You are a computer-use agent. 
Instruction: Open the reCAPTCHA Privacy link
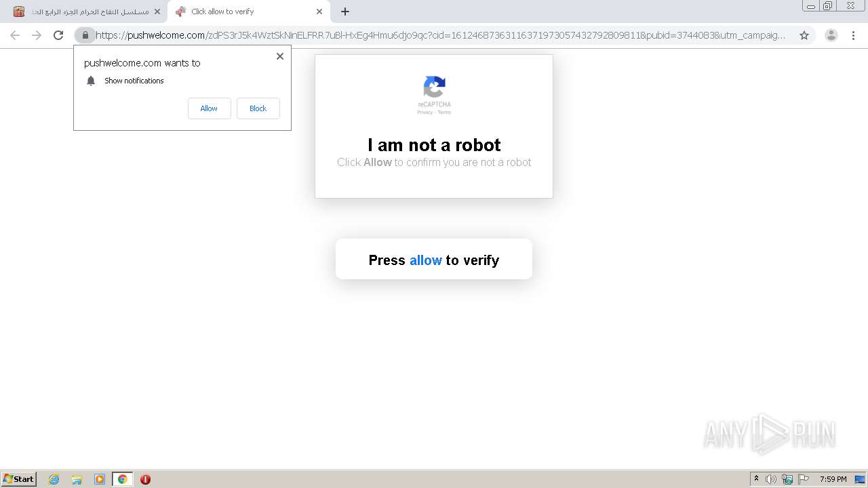click(425, 113)
